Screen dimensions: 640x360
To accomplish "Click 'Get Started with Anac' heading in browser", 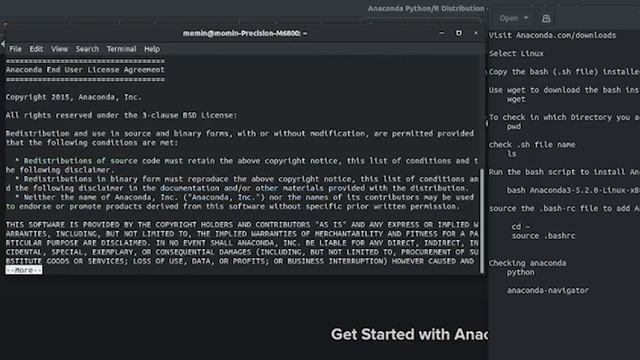I will [409, 334].
